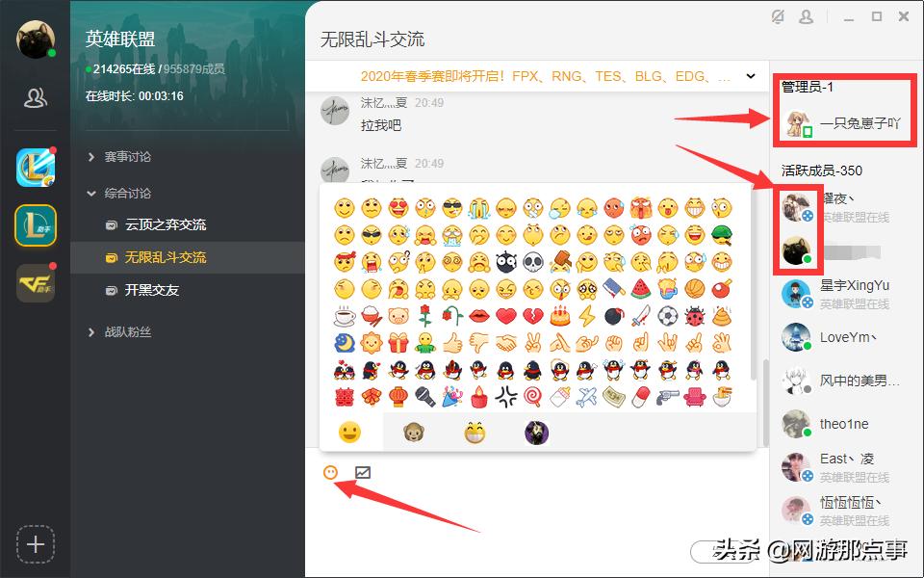Open the member list person icon at top right
Image resolution: width=924 pixels, height=578 pixels.
(x=806, y=16)
